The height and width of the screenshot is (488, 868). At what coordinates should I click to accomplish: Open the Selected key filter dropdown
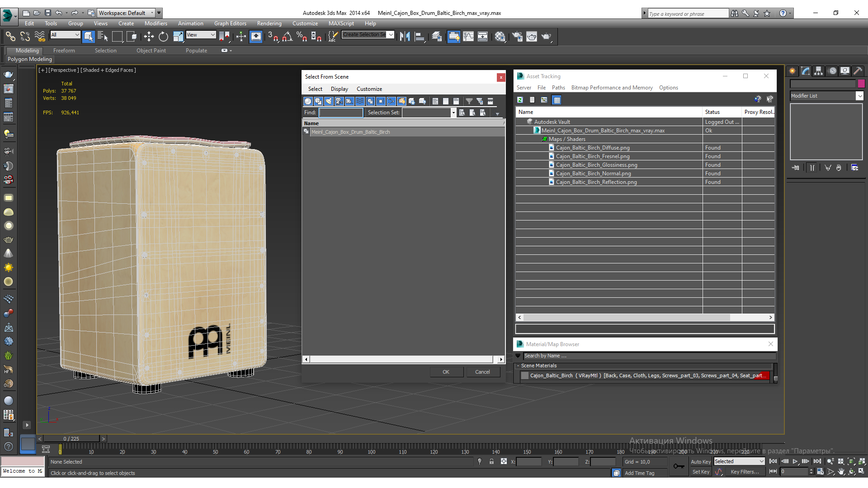click(739, 461)
